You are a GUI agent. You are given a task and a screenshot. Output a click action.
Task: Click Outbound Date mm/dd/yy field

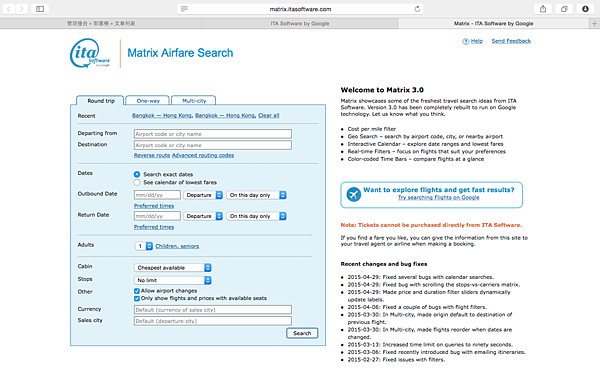click(157, 195)
